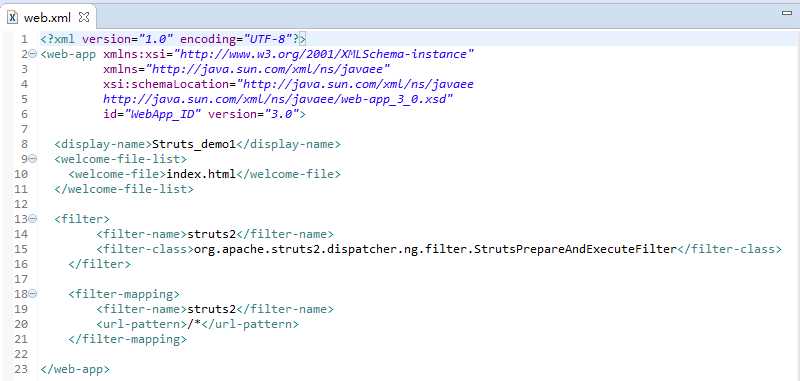
Task: Click the closing filter-mapping tag
Action: [x=128, y=339]
